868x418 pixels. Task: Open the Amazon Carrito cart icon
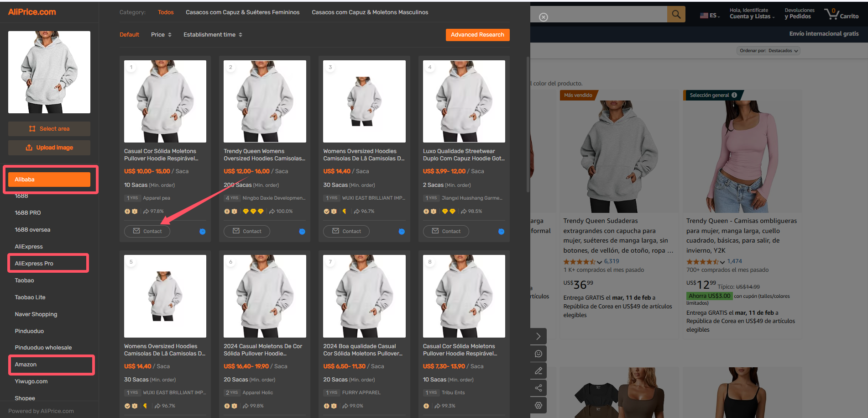841,14
